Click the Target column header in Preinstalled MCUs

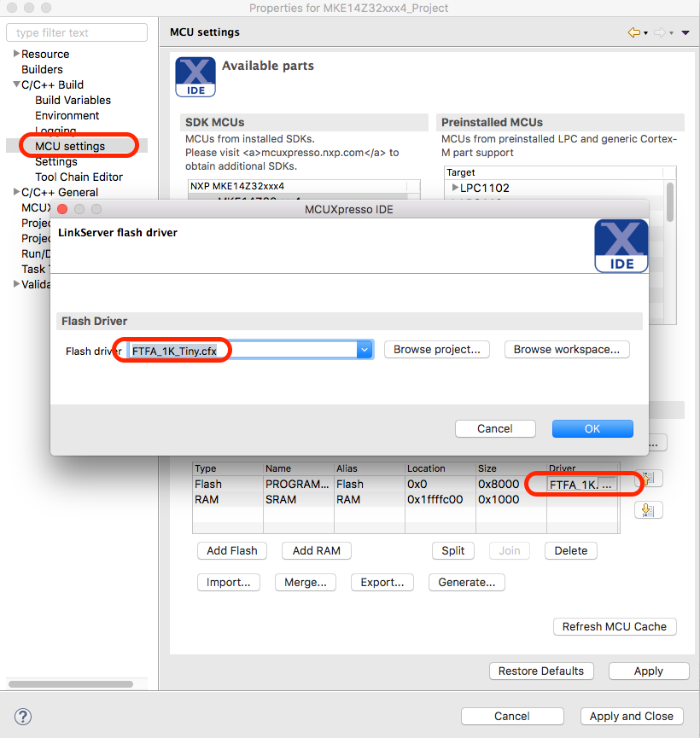pyautogui.click(x=553, y=172)
